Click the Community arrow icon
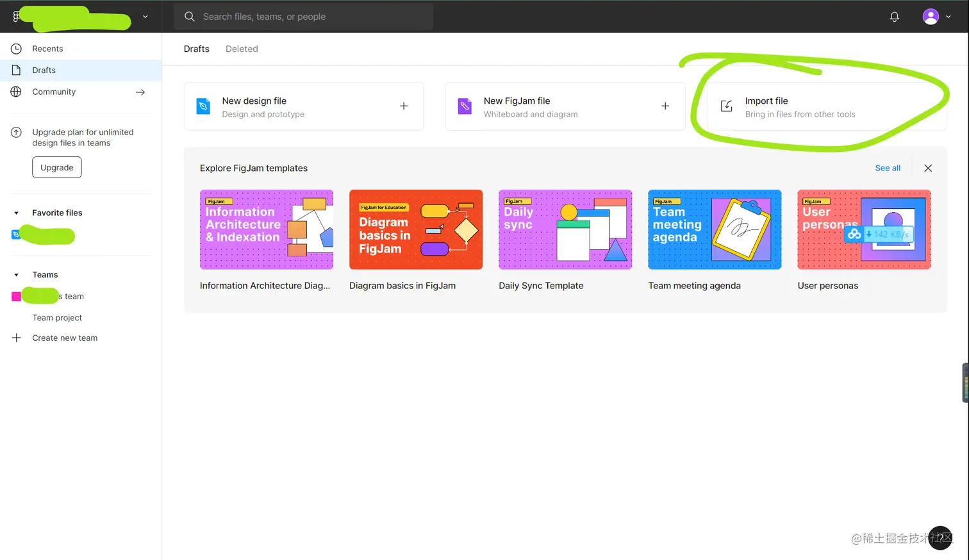 click(x=140, y=92)
